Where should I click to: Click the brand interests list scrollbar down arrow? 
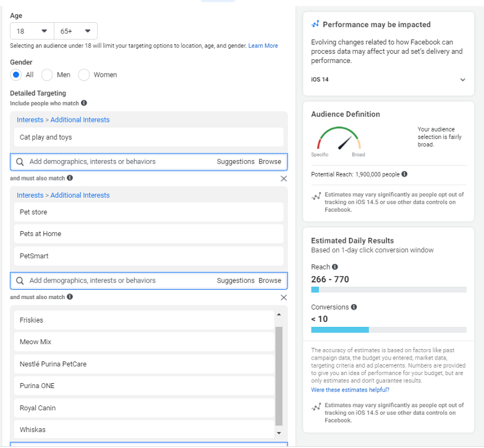[x=278, y=433]
